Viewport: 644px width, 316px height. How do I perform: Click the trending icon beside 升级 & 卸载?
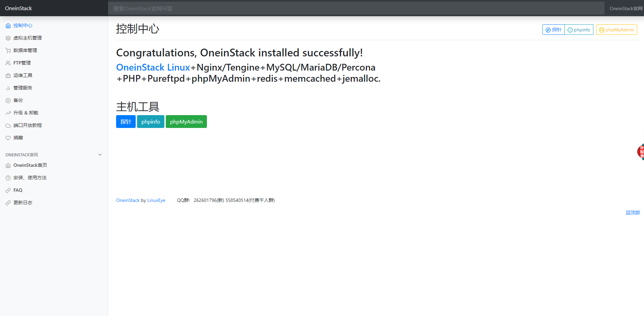pos(8,113)
